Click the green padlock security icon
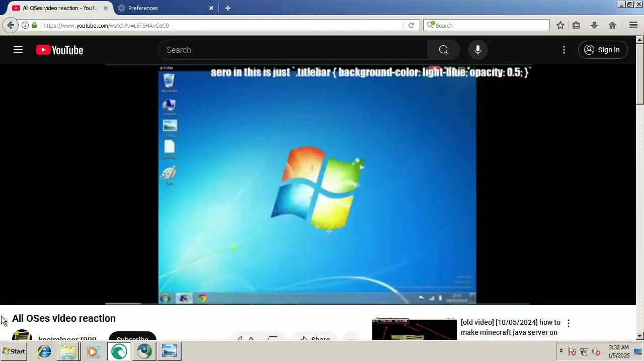Screen dimensions: 644x362 point(34,25)
